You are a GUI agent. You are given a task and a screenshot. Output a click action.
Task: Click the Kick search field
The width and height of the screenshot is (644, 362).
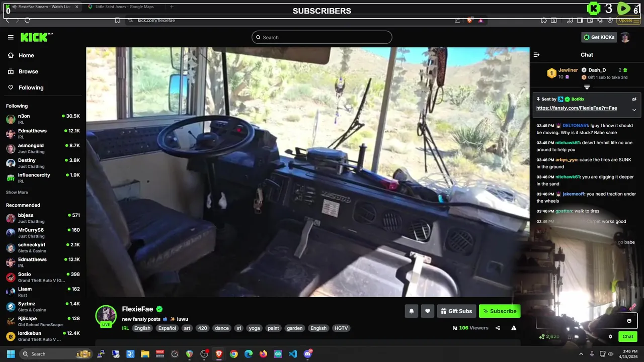[x=322, y=37]
